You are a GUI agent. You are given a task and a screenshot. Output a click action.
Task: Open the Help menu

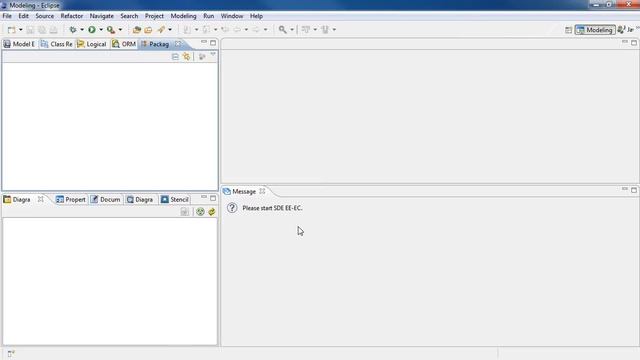[x=256, y=16]
